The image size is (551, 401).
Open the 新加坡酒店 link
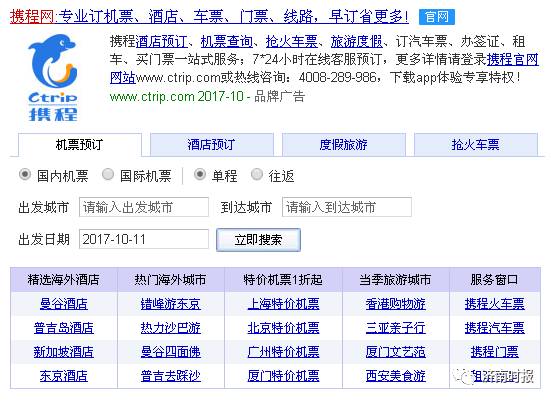coord(64,352)
